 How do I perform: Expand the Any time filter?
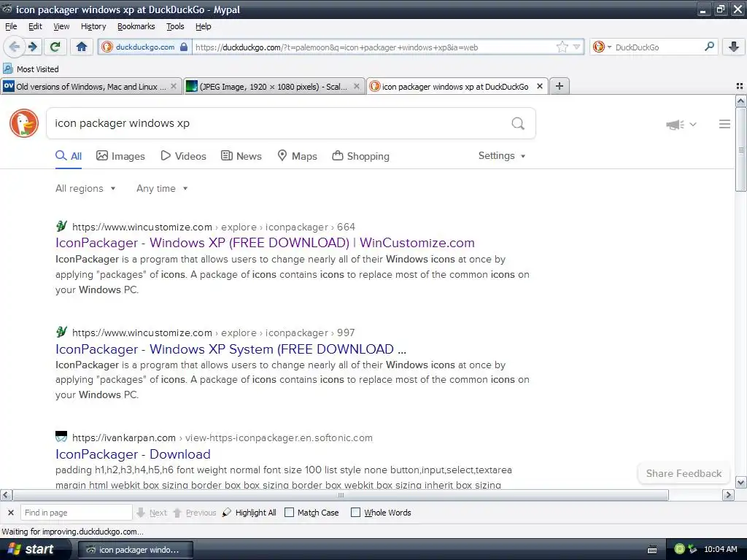[x=162, y=189]
